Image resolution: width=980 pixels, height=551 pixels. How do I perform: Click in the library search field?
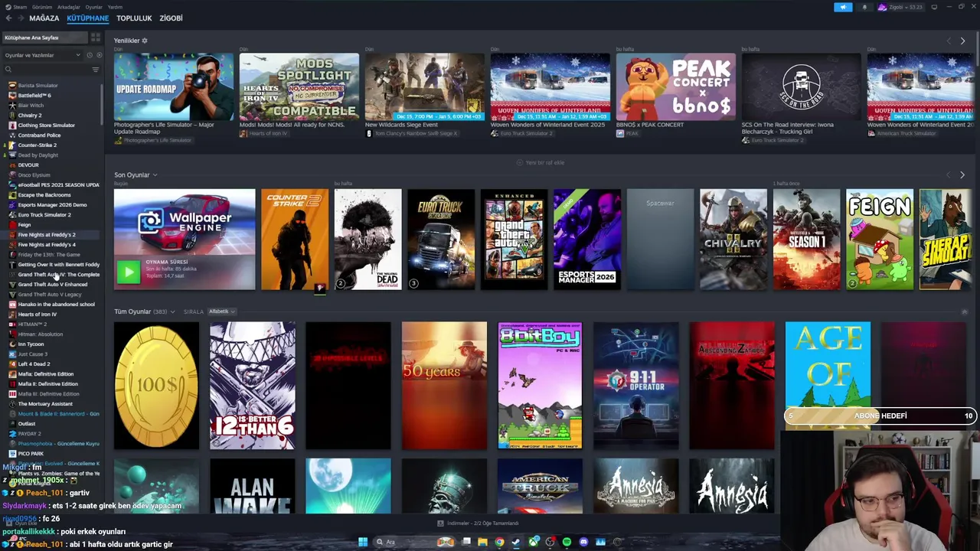[x=51, y=70]
